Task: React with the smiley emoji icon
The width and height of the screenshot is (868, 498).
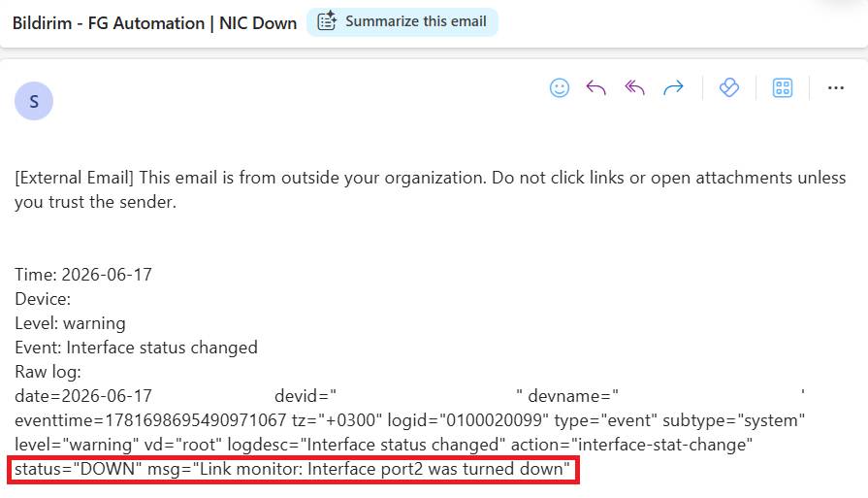Action: click(x=559, y=87)
